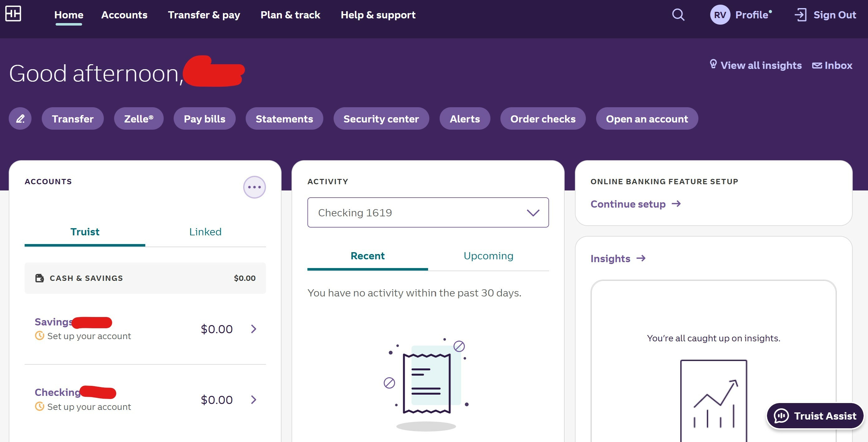Click the Truist Assist chat bubble icon
The image size is (868, 442).
coord(781,416)
